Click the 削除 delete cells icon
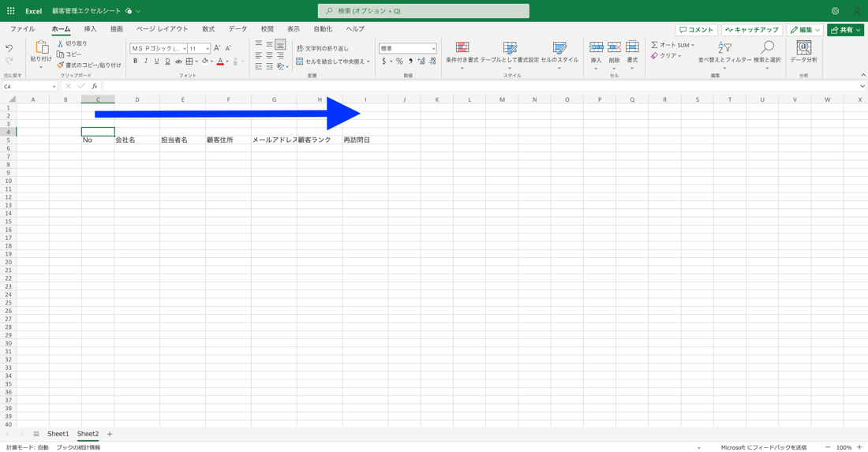Image resolution: width=868 pixels, height=452 pixels. click(x=614, y=47)
